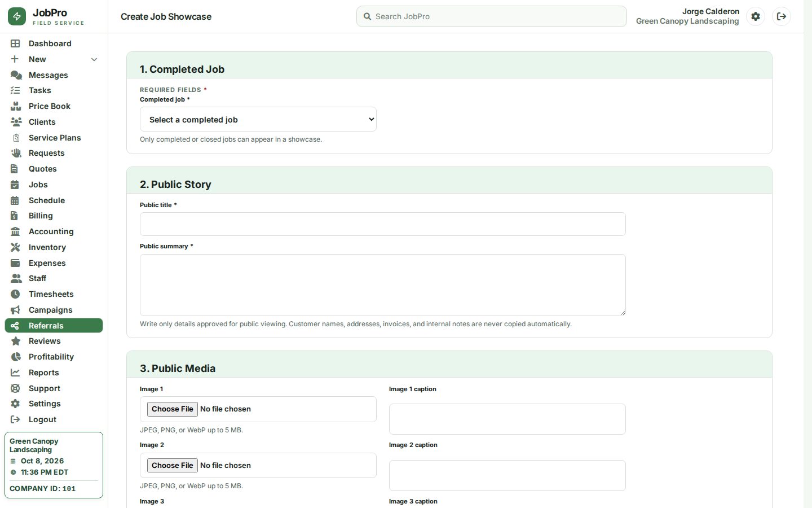Click the JobPro lightning bolt logo
This screenshot has width=812, height=508.
[x=17, y=16]
